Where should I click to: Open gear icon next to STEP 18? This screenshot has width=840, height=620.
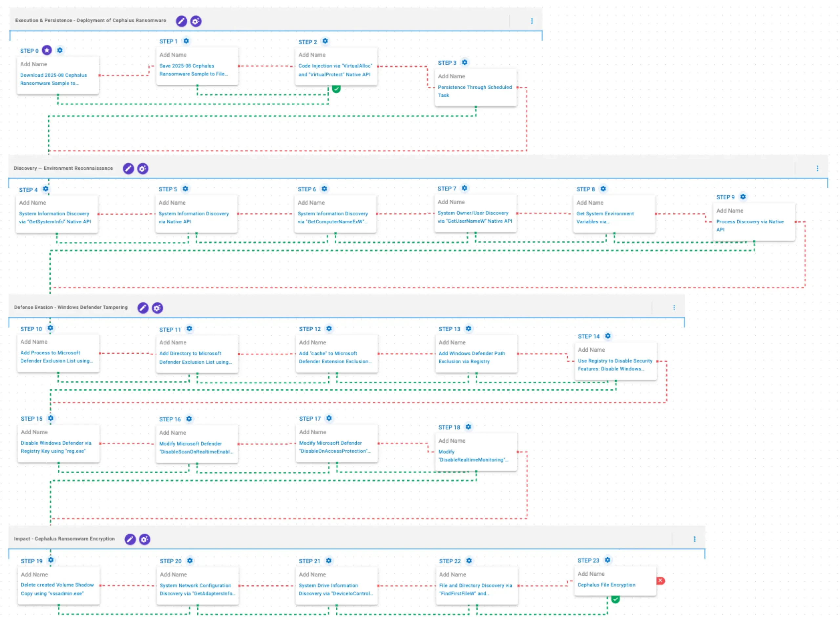tap(469, 427)
